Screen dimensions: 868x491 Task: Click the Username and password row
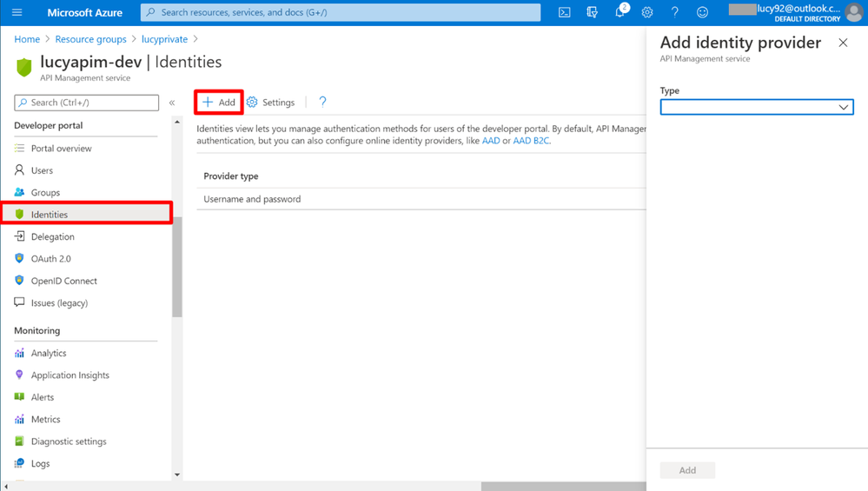[421, 199]
